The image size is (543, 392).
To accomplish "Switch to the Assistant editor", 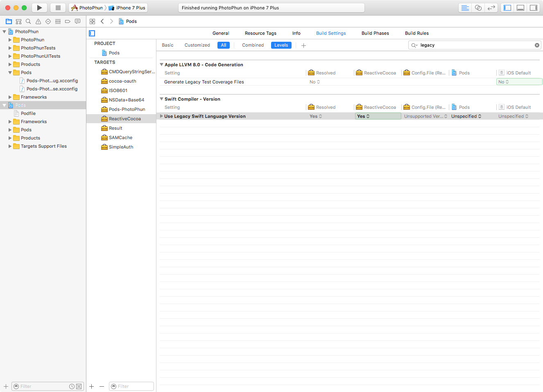I will point(478,8).
